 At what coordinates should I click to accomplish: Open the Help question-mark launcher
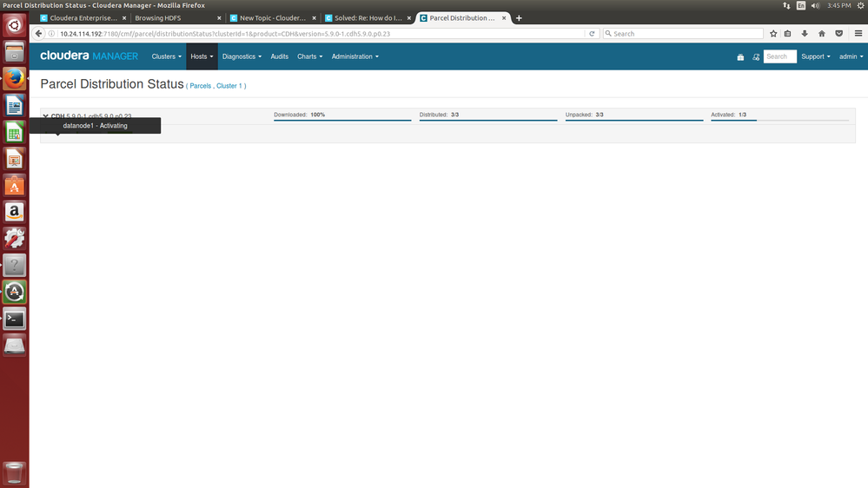[x=15, y=265]
